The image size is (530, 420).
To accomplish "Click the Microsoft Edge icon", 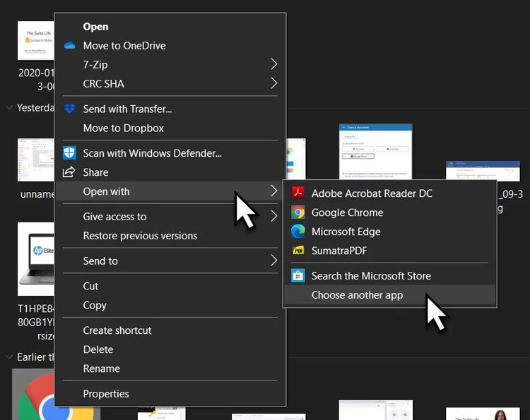I will [298, 232].
